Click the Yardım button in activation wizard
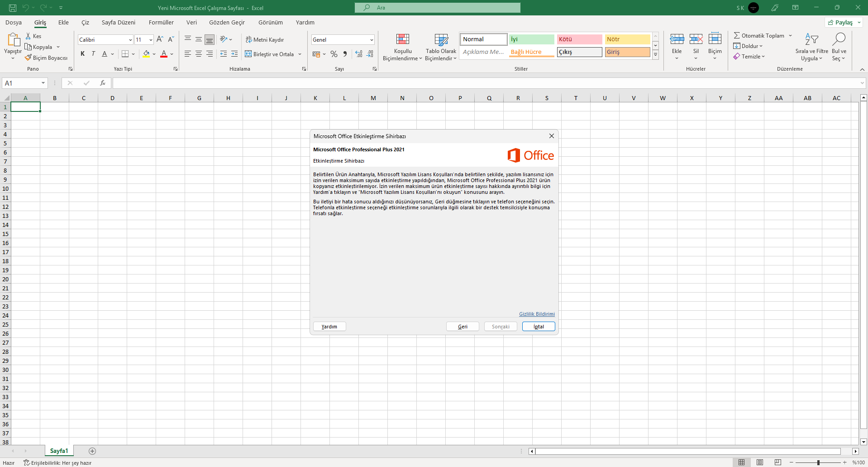 click(329, 326)
